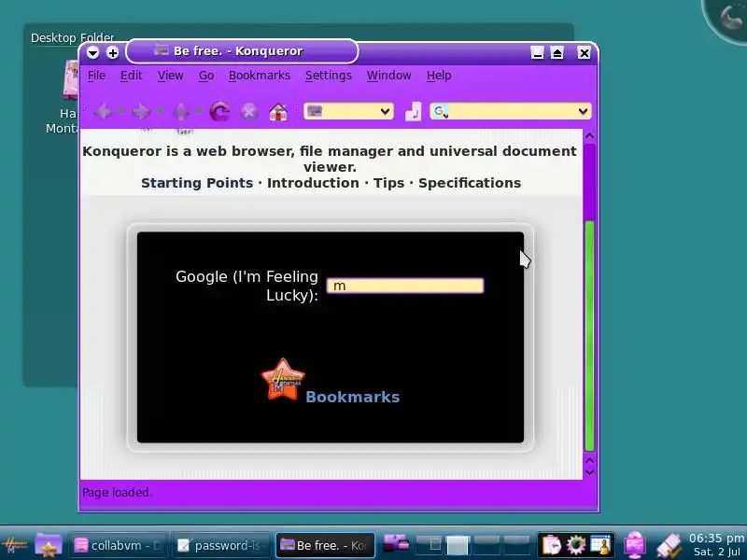This screenshot has width=747, height=560.
Task: Click the pink monitor icon in taskbar
Action: pos(635,545)
